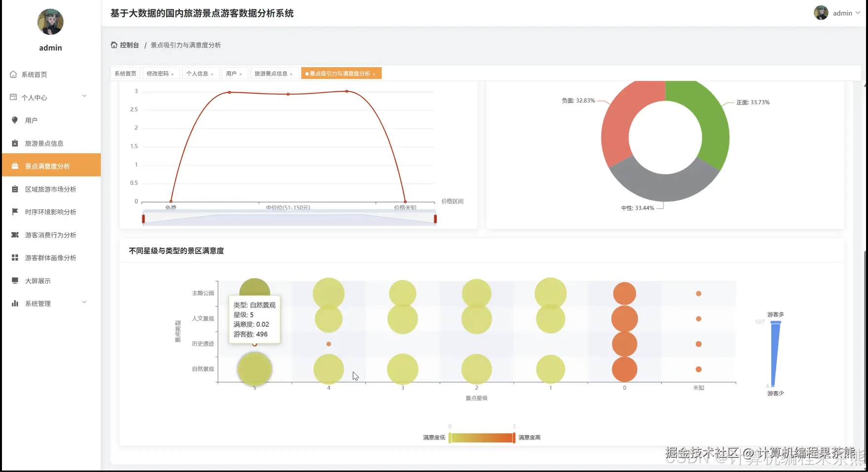Viewport: 868px width, 472px height.
Task: Click the right handle of the price range zoom slider
Action: coord(435,218)
